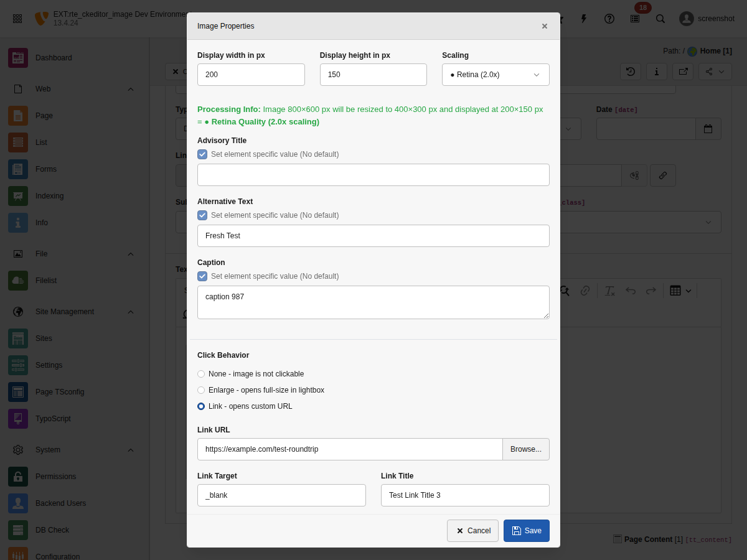Uncheck element specific value for Caption
Image resolution: width=747 pixels, height=560 pixels.
pos(202,276)
